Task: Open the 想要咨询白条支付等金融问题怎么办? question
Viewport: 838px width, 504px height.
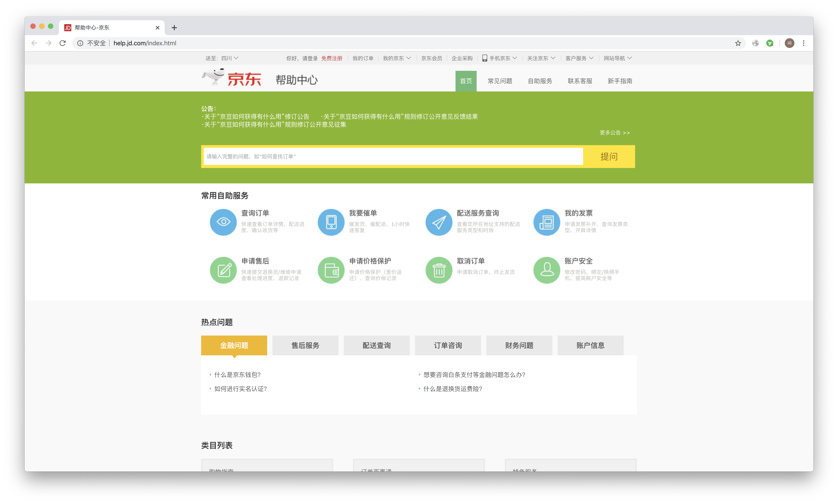Action: pos(474,375)
